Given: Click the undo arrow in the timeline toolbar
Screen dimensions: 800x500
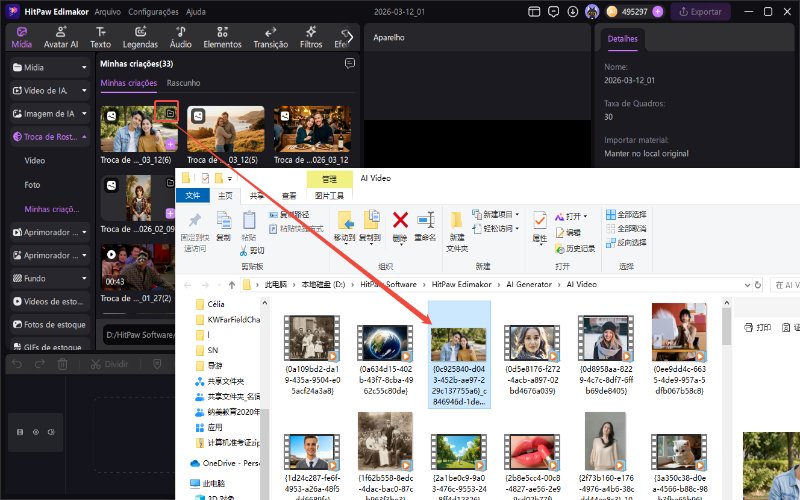Looking at the screenshot, I should click(x=17, y=364).
